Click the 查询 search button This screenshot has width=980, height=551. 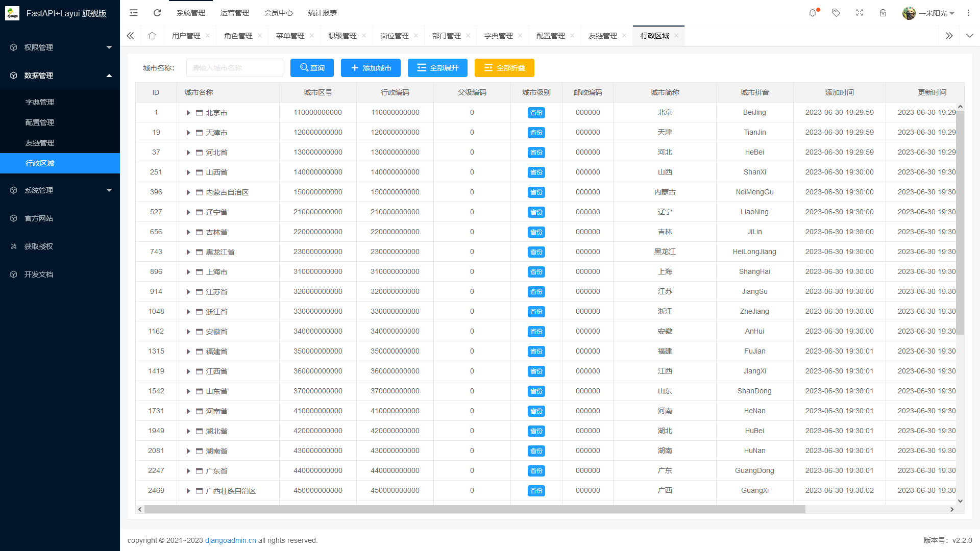pos(312,68)
